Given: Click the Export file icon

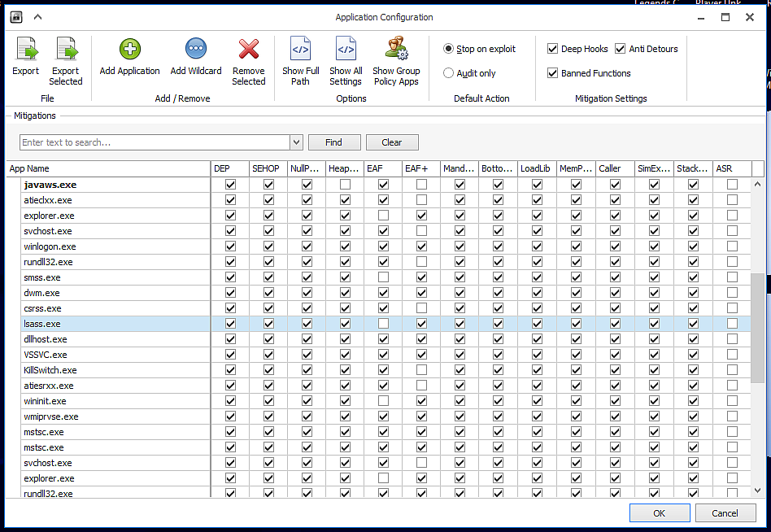Looking at the screenshot, I should pos(25,50).
